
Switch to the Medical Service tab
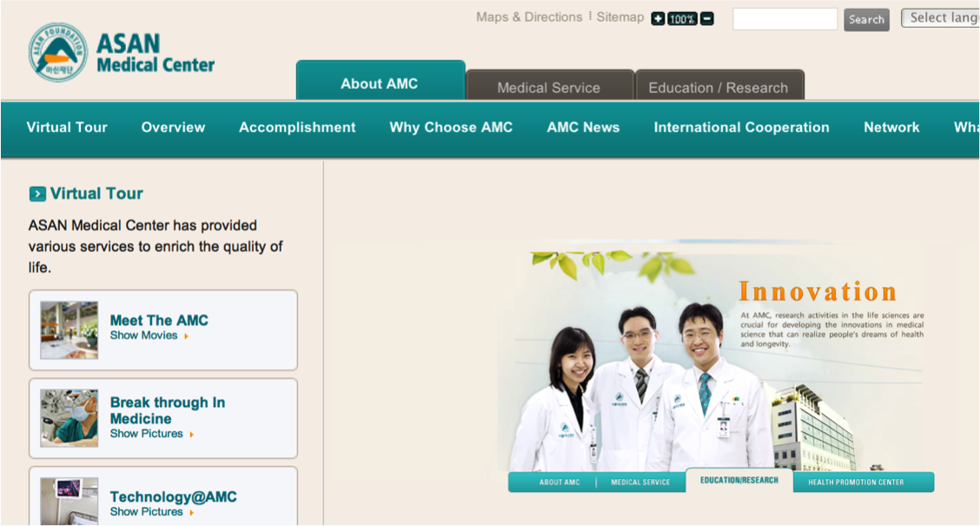549,85
